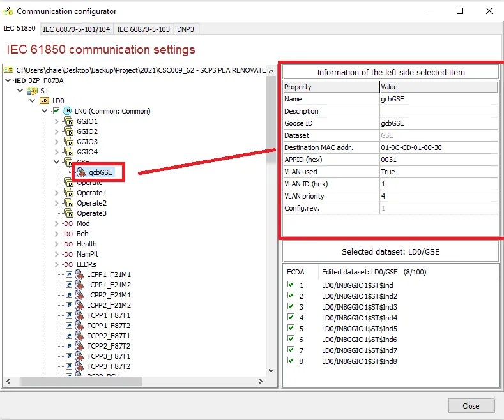
Task: Uncheck FCDA 8 Ind8 checkbox
Action: click(x=291, y=361)
